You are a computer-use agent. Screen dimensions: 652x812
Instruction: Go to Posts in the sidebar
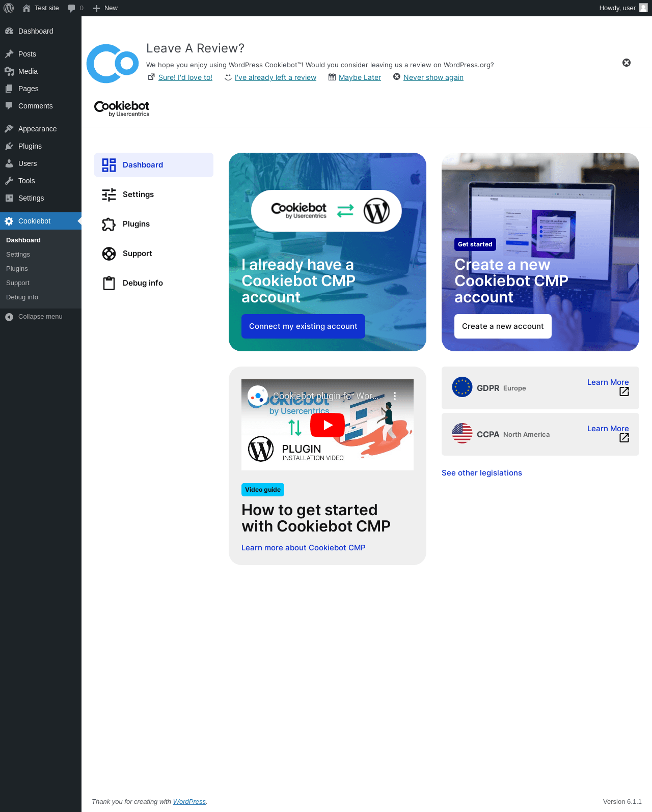[41, 54]
